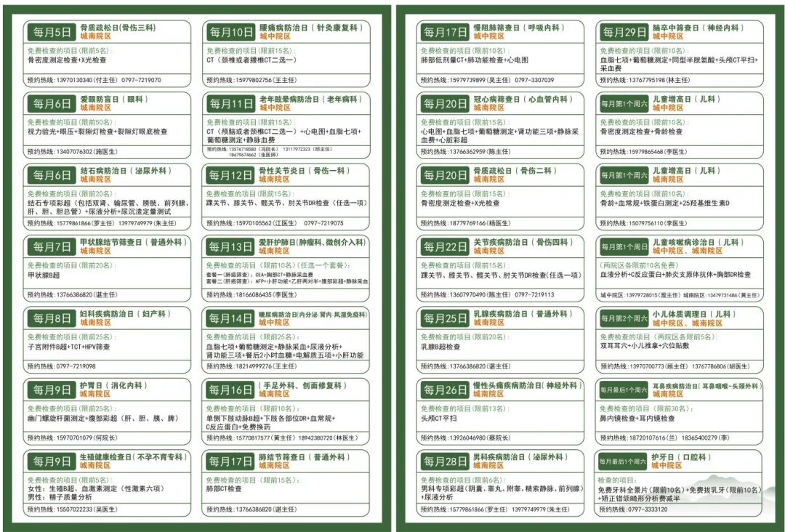Viewport: 785px width, 532px height.
Task: Click the hotline "0797-7219098"
Action: (76, 366)
